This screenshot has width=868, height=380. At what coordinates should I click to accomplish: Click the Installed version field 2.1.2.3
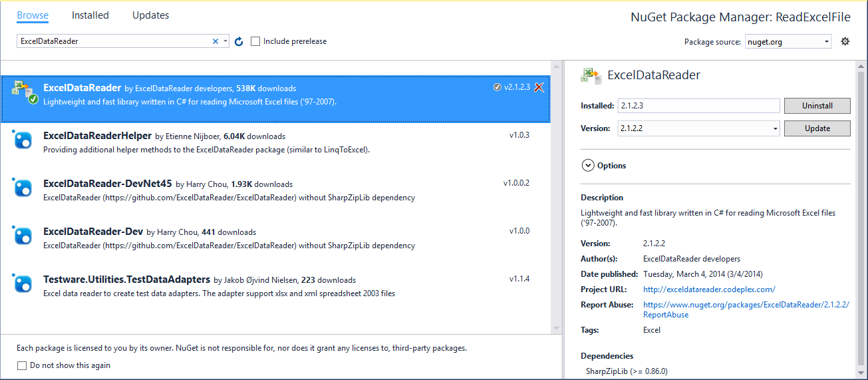tap(698, 106)
